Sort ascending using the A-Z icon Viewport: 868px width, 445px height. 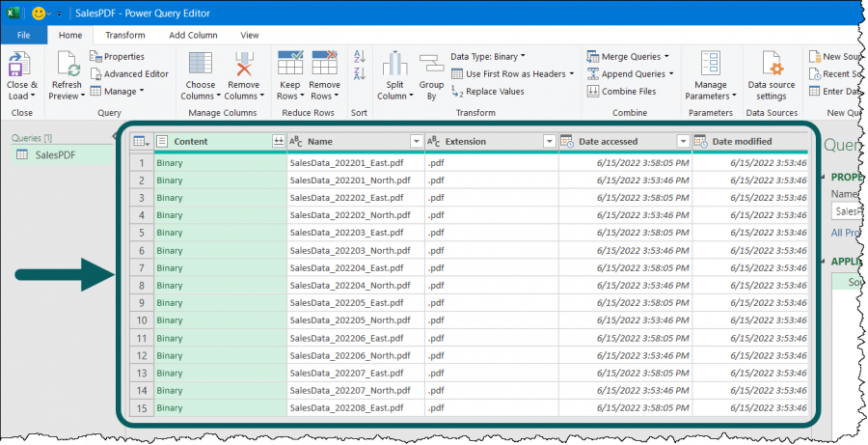click(359, 57)
